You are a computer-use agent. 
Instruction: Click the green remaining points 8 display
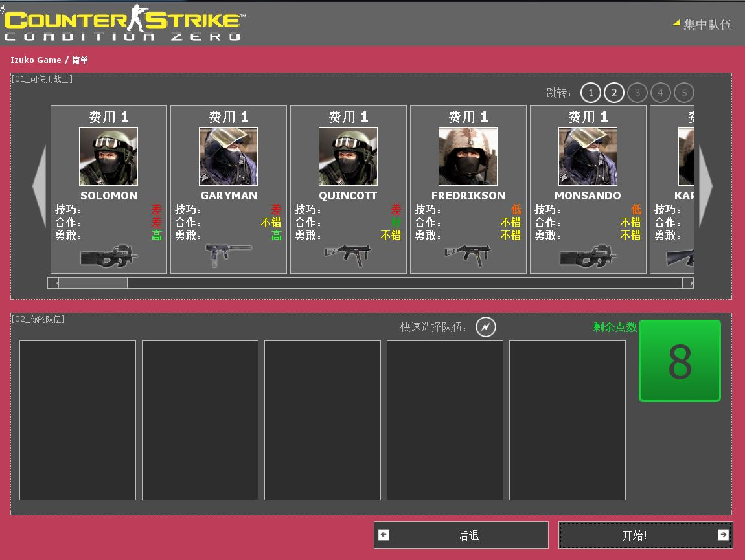(x=680, y=361)
